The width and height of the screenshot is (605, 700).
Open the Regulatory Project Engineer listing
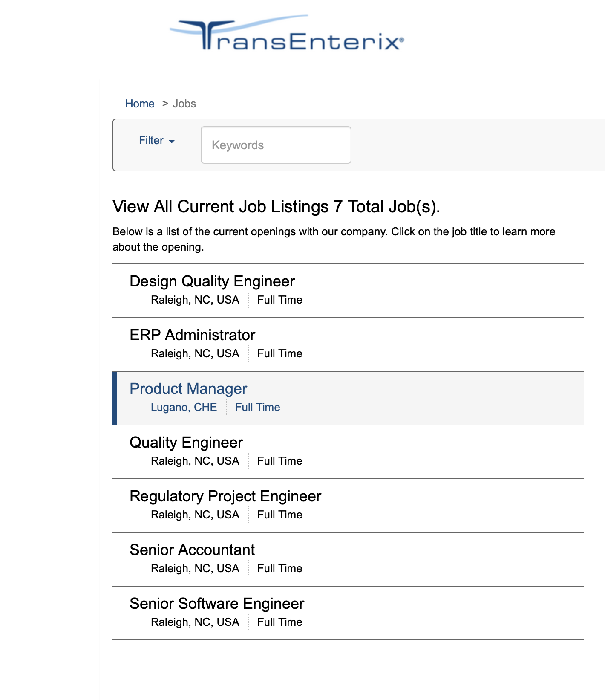[x=225, y=496]
